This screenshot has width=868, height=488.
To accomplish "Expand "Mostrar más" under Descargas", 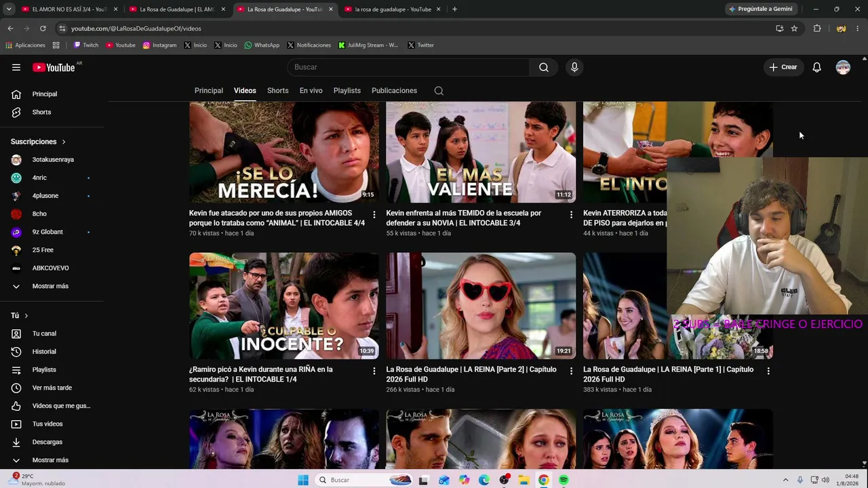I will 52,460.
